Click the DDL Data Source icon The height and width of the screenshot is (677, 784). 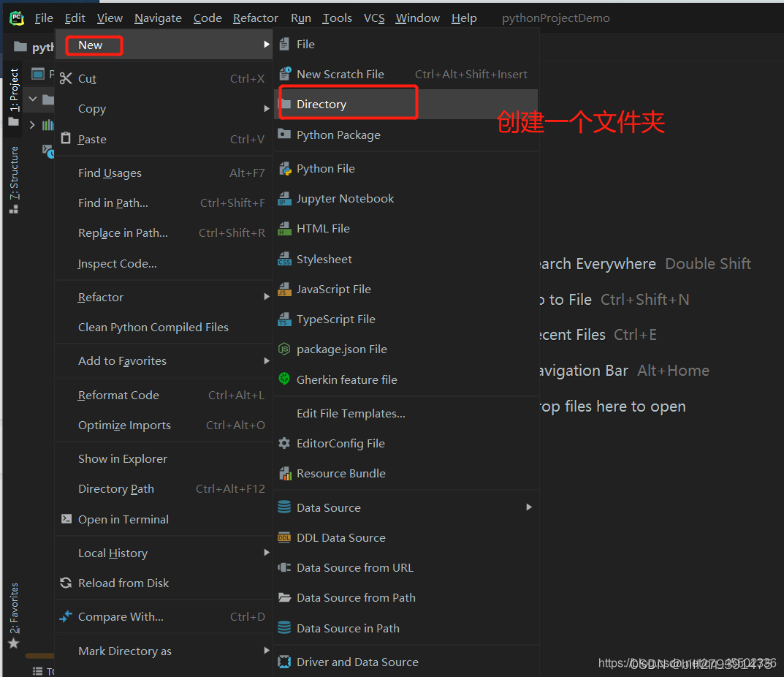[x=284, y=538]
